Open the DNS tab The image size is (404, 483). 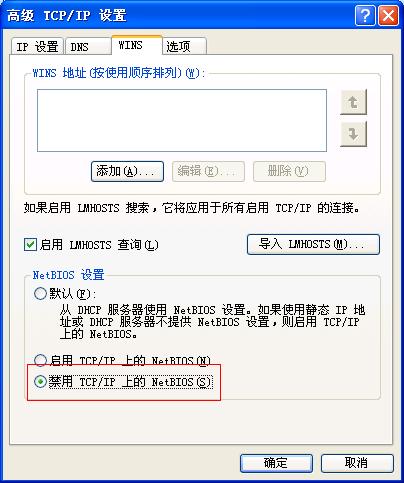click(x=88, y=47)
